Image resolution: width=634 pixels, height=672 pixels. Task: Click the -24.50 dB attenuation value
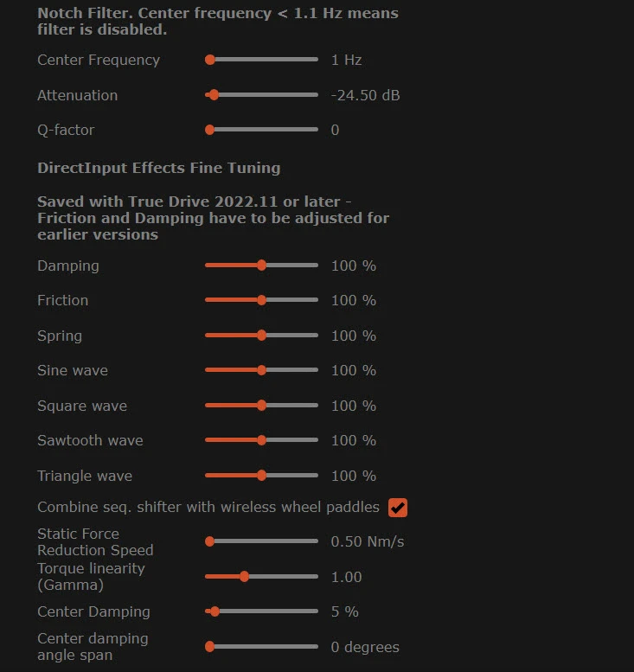(x=365, y=95)
